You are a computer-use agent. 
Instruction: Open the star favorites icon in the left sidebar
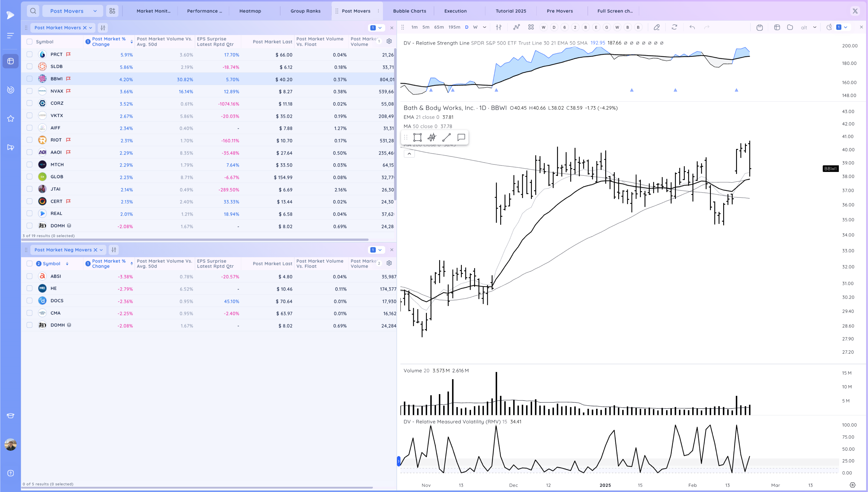[10, 118]
